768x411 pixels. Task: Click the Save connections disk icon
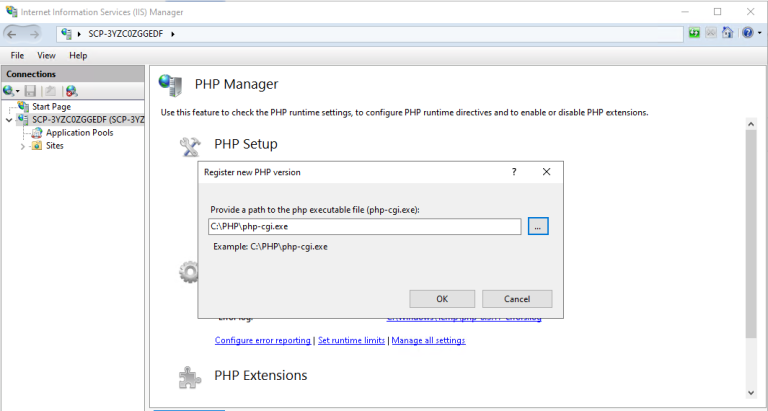pyautogui.click(x=30, y=91)
